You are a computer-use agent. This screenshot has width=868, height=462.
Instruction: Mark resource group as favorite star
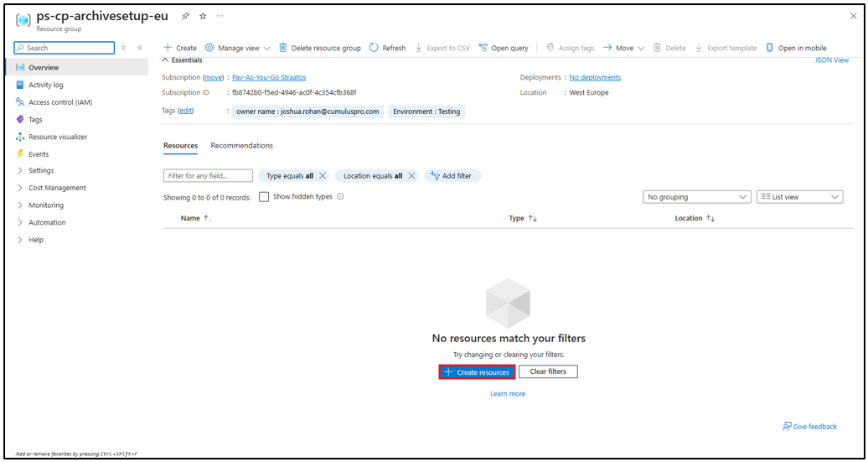coord(203,17)
